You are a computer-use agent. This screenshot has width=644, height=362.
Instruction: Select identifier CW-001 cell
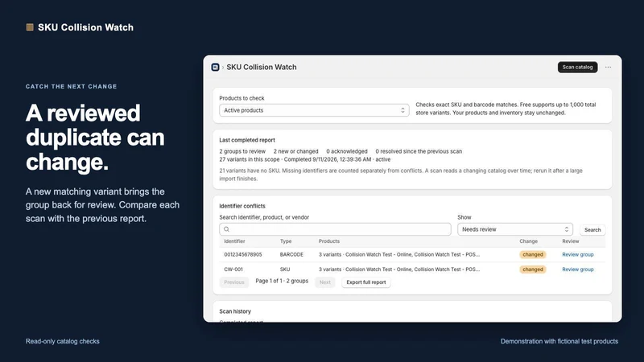click(x=233, y=269)
